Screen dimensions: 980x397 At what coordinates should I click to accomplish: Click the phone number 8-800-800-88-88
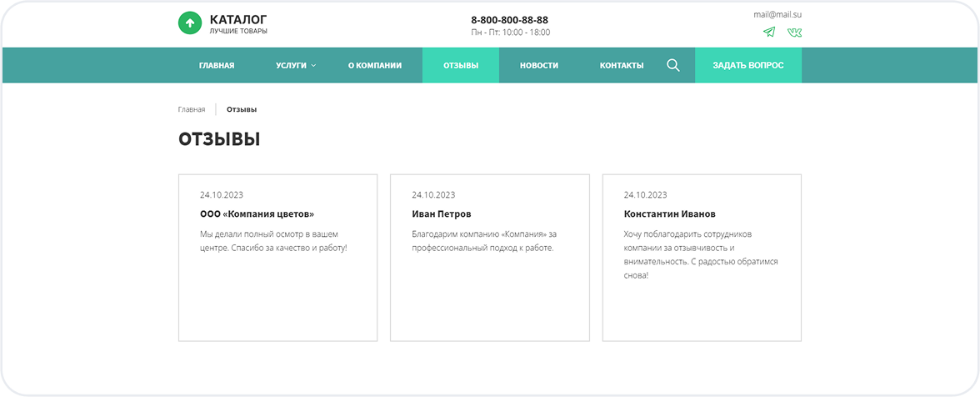pyautogui.click(x=509, y=20)
